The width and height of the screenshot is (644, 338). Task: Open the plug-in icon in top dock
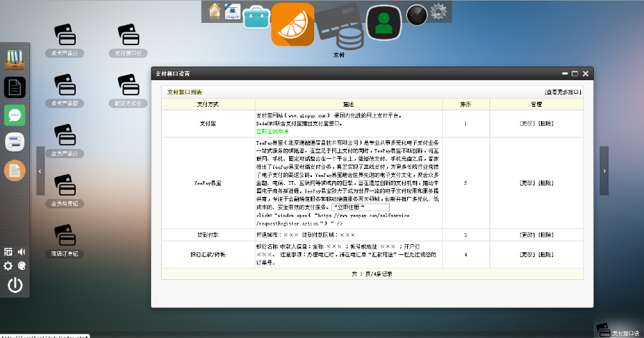pos(233,11)
